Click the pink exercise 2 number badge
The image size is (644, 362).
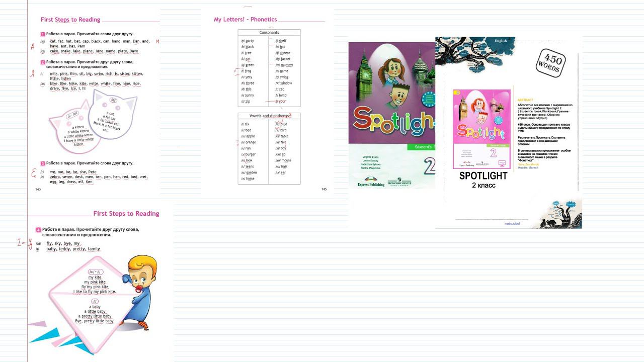[x=43, y=62]
